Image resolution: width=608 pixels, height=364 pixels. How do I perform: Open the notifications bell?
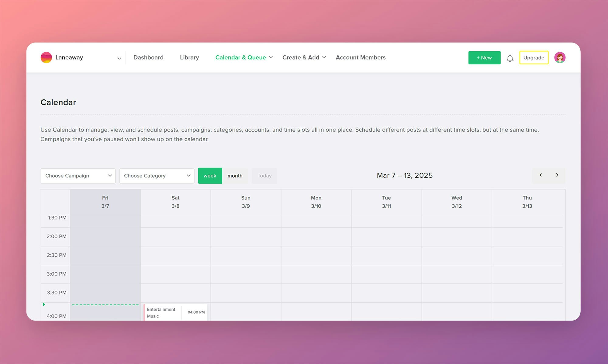point(510,58)
